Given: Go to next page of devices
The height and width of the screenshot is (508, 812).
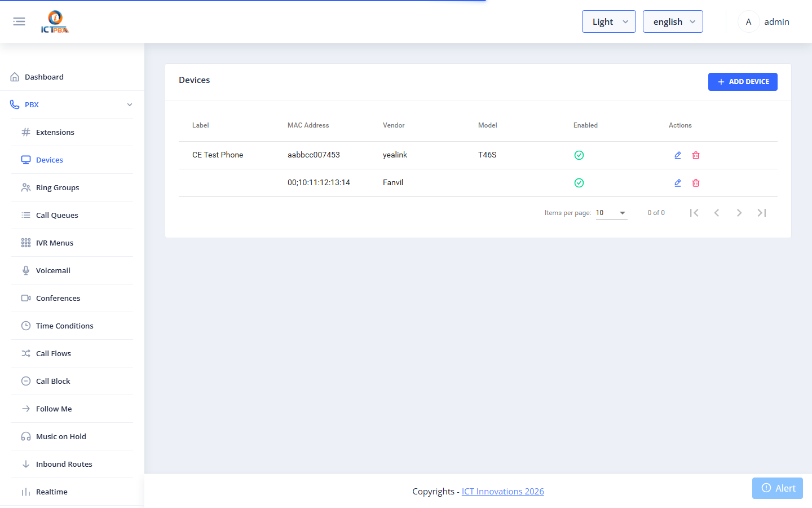Looking at the screenshot, I should click(x=739, y=213).
